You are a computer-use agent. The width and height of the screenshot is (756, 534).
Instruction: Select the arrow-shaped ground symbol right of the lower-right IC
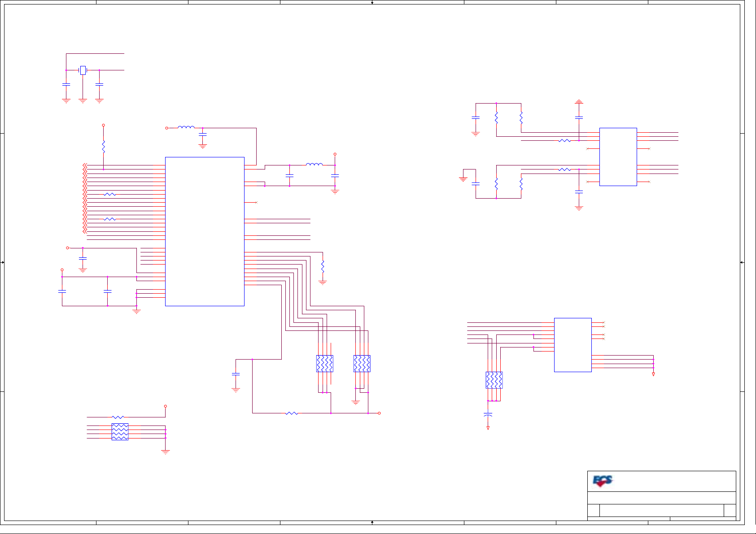pyautogui.click(x=653, y=374)
